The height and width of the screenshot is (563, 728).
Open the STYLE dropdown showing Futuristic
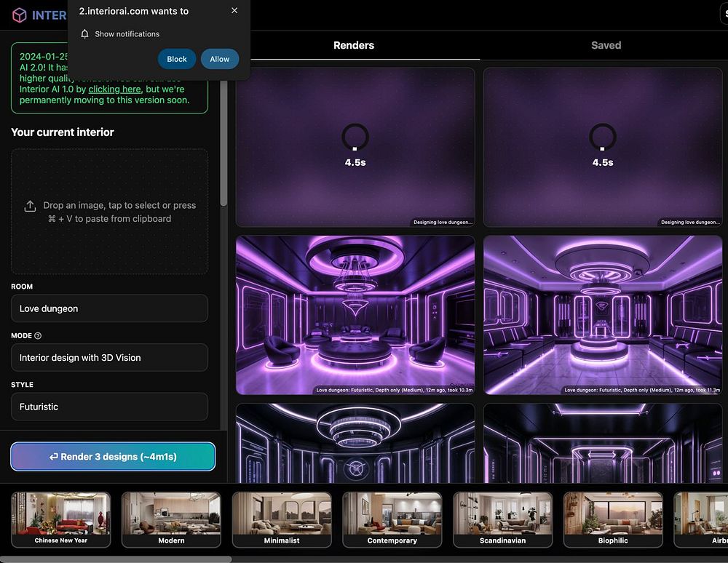110,407
